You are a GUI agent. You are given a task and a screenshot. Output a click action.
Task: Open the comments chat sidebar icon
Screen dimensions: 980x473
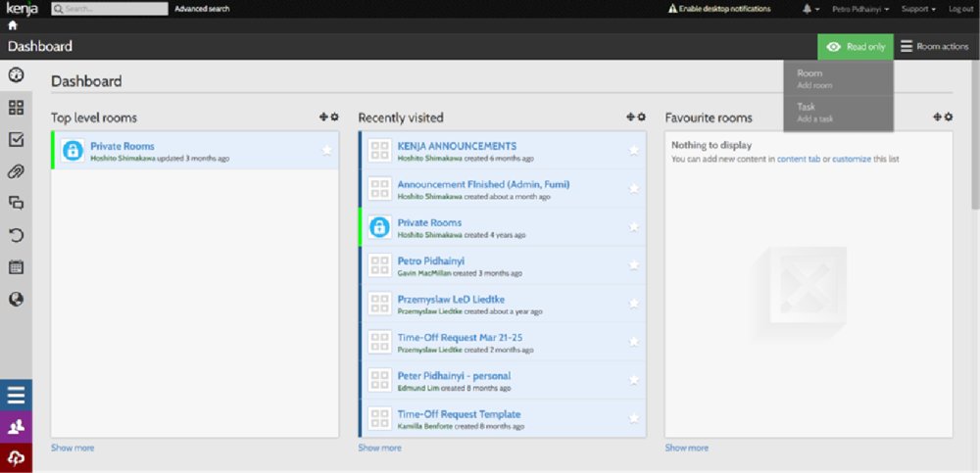[17, 203]
